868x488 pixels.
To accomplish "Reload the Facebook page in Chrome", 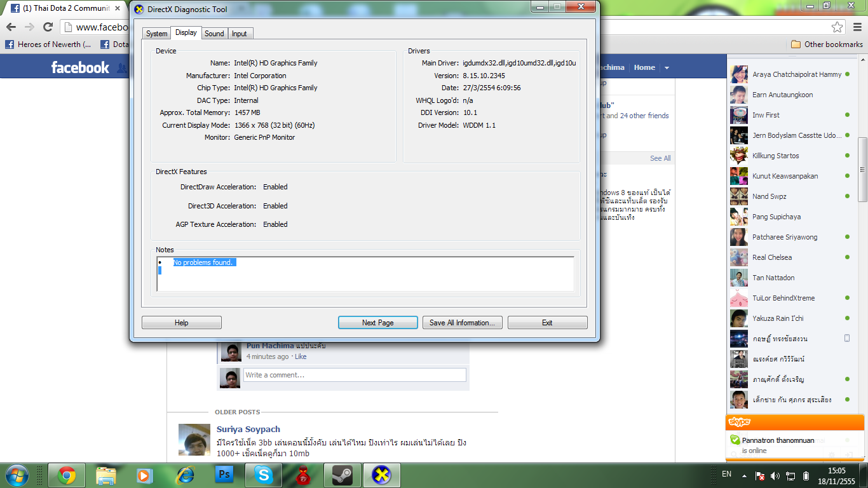I will (48, 27).
